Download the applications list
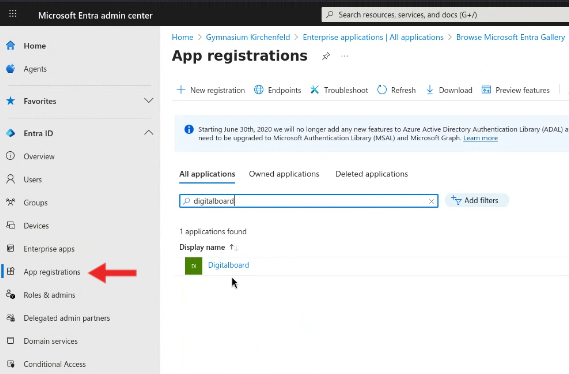Screen dimensions: 569x374 pos(449,90)
